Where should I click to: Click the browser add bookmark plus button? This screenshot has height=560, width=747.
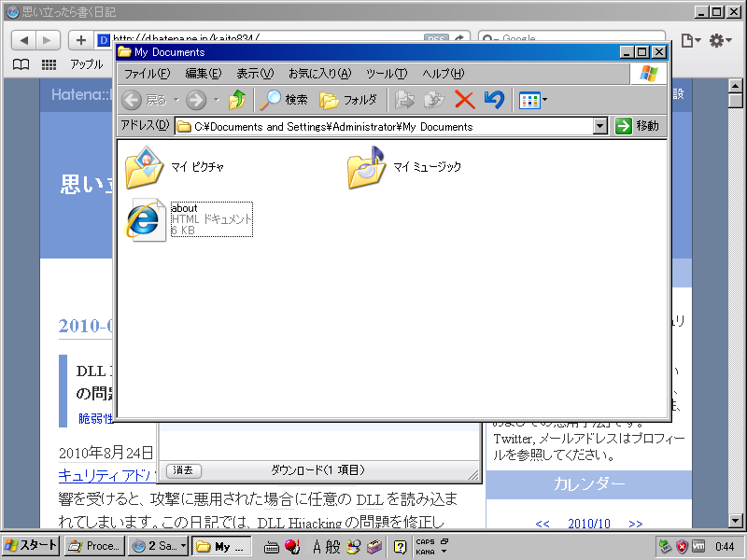[81, 40]
